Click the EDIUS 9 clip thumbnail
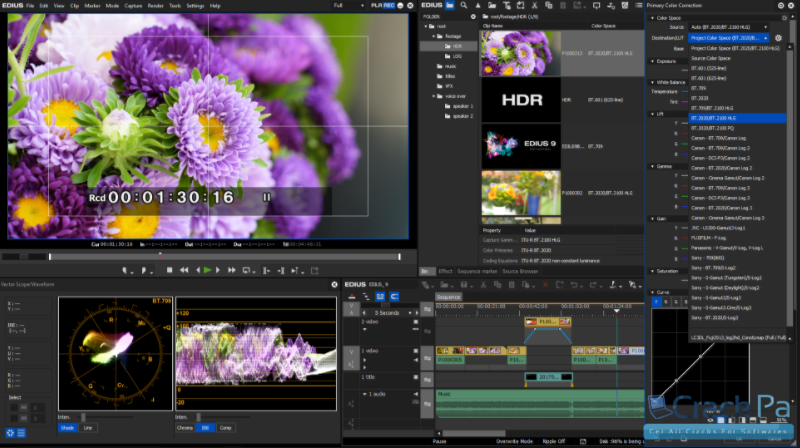Screen dimensions: 800x448 [521, 146]
